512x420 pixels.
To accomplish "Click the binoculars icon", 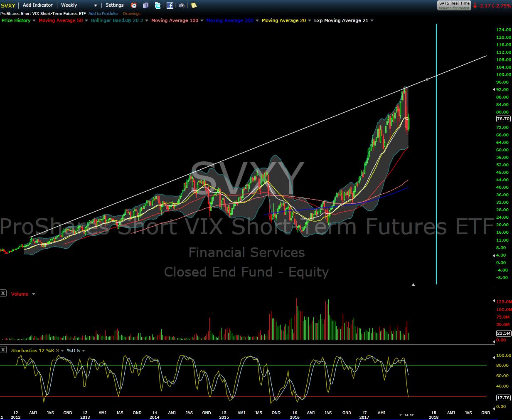I will coord(182,5).
